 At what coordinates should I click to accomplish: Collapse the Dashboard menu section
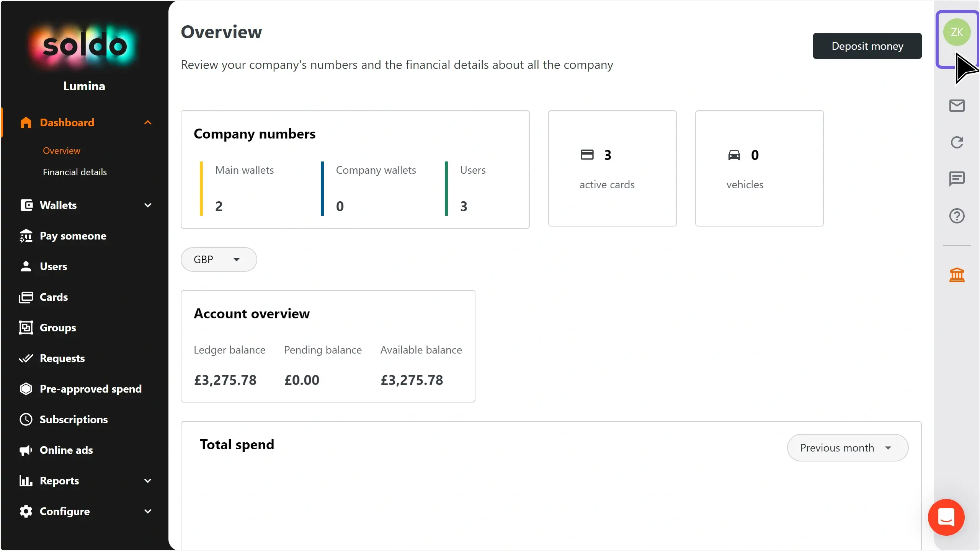coord(148,122)
